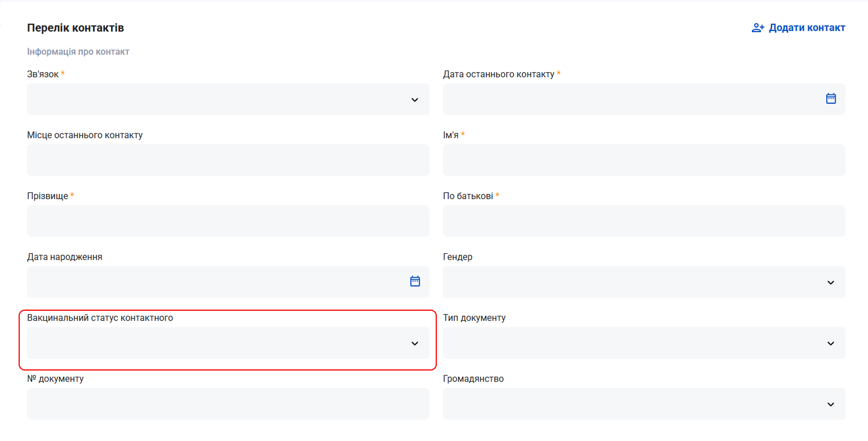Click the По батькові input field

(x=644, y=221)
